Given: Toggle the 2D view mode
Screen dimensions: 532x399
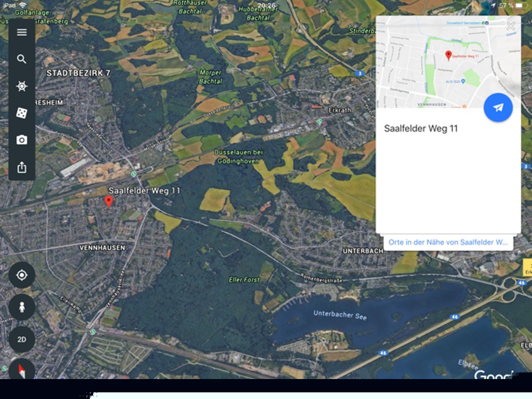Looking at the screenshot, I should pos(22,339).
